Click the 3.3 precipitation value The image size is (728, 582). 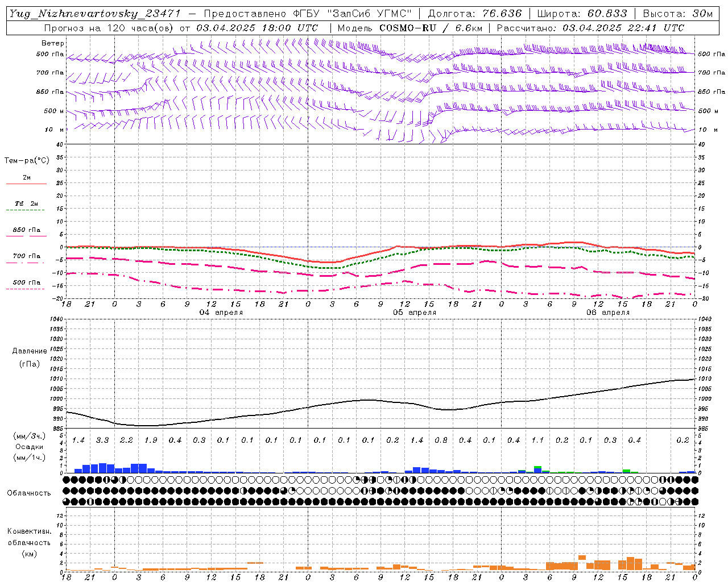pos(102,440)
